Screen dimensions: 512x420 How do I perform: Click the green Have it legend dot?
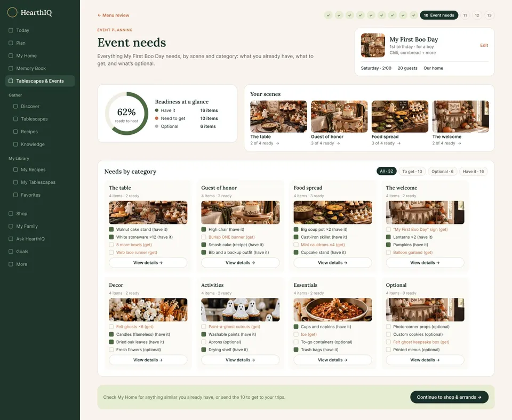(x=157, y=110)
